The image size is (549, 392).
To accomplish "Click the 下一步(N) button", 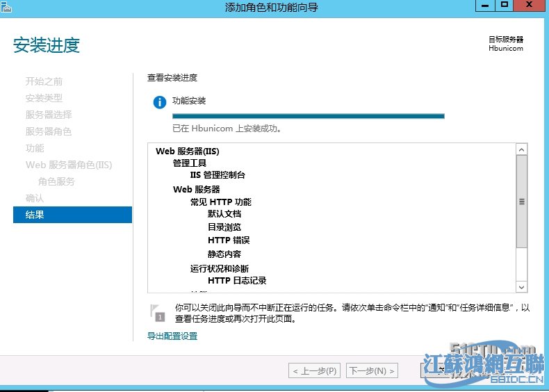I will click(372, 370).
